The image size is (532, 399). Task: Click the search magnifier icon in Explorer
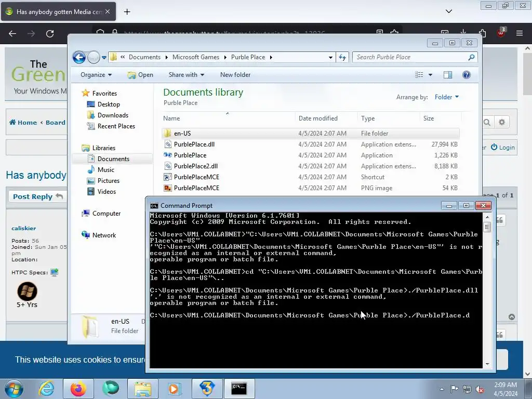[x=471, y=57]
